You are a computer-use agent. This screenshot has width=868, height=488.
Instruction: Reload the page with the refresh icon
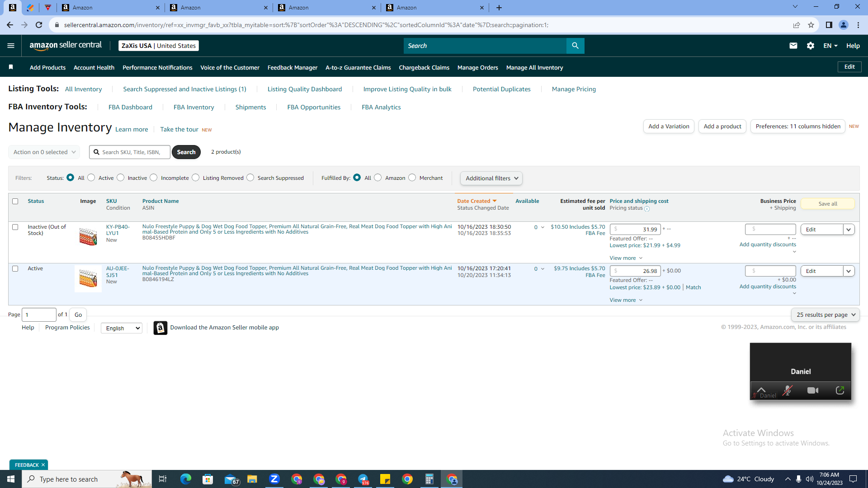tap(39, 25)
